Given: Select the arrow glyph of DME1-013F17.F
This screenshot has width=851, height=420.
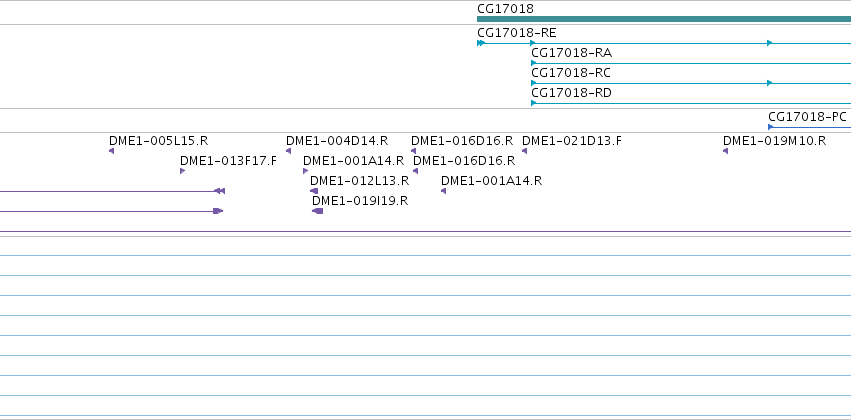Looking at the screenshot, I should (x=182, y=171).
